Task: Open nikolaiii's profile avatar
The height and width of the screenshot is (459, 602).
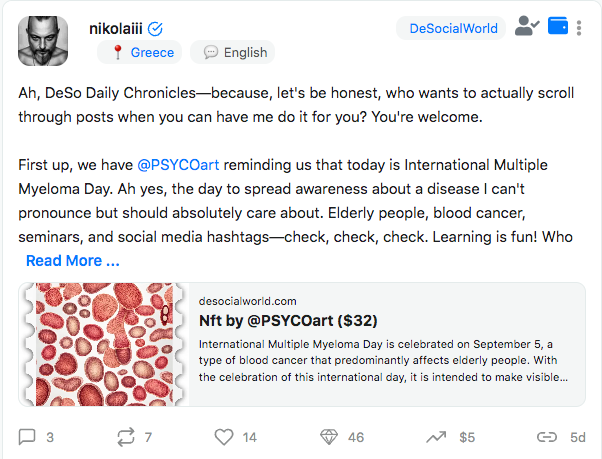Action: click(x=43, y=42)
